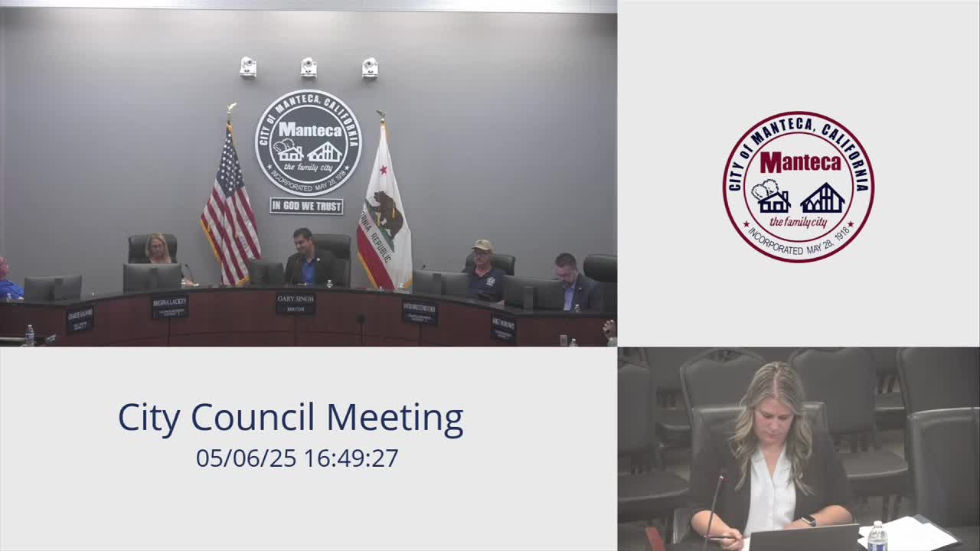Click the "IN GOD WE TRUST" sign
980x551 pixels.
tap(306, 206)
